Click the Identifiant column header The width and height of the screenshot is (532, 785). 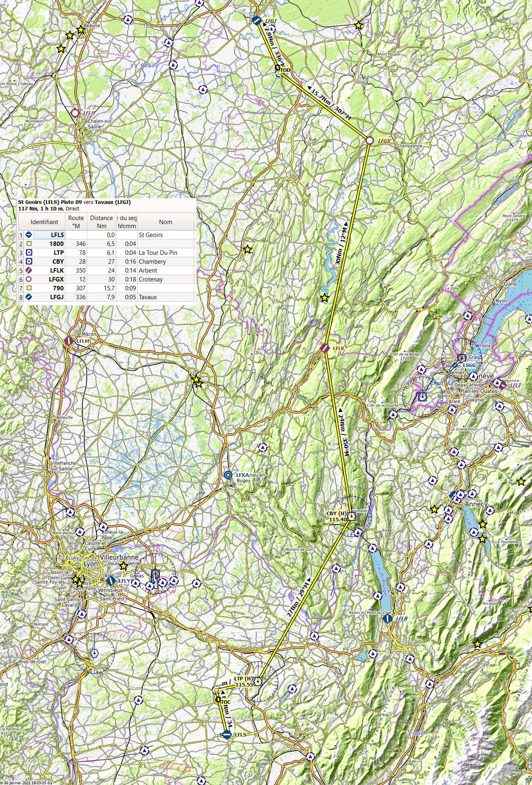point(44,222)
